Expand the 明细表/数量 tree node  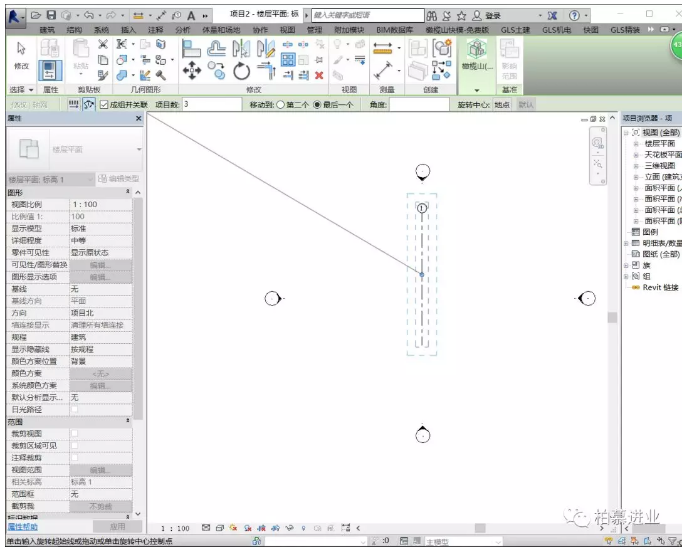pyautogui.click(x=626, y=243)
